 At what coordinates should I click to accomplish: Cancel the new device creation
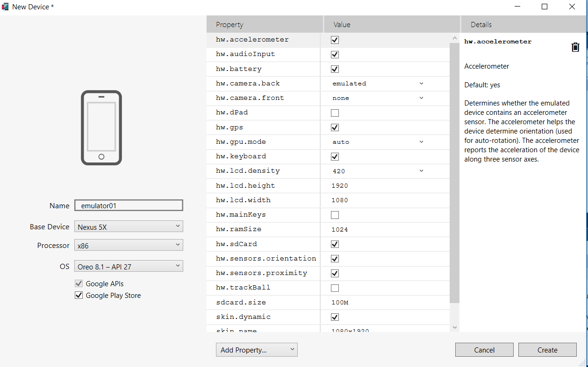click(484, 349)
